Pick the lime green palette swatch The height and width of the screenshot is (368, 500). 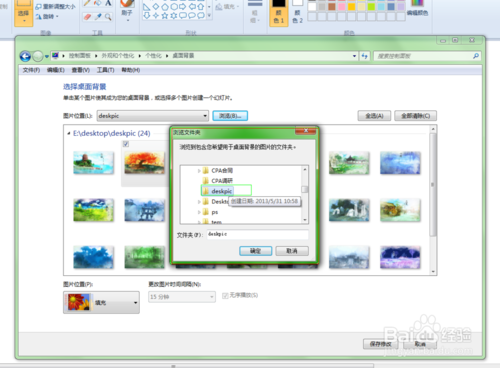[371, 7]
